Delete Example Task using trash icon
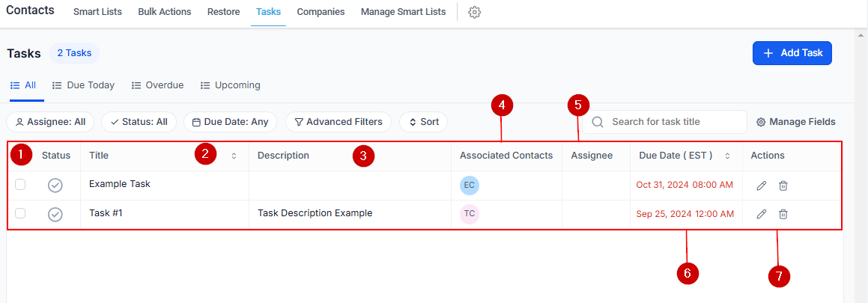 click(783, 186)
